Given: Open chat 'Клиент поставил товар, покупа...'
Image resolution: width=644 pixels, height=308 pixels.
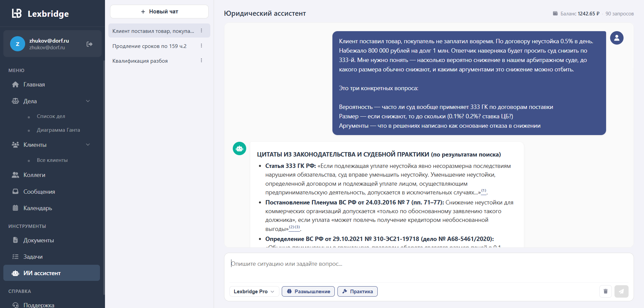Looking at the screenshot, I should 153,31.
